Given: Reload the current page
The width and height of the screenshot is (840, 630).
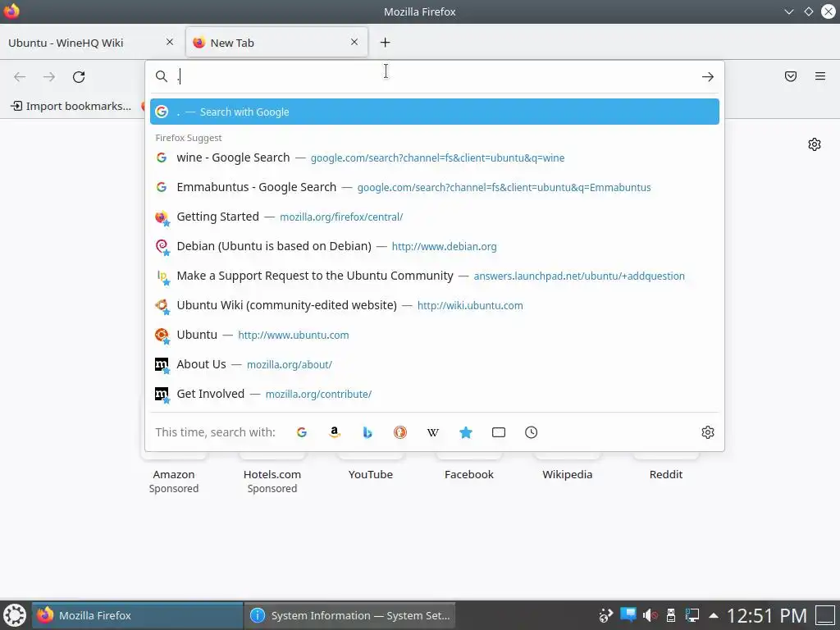Looking at the screenshot, I should click(79, 76).
